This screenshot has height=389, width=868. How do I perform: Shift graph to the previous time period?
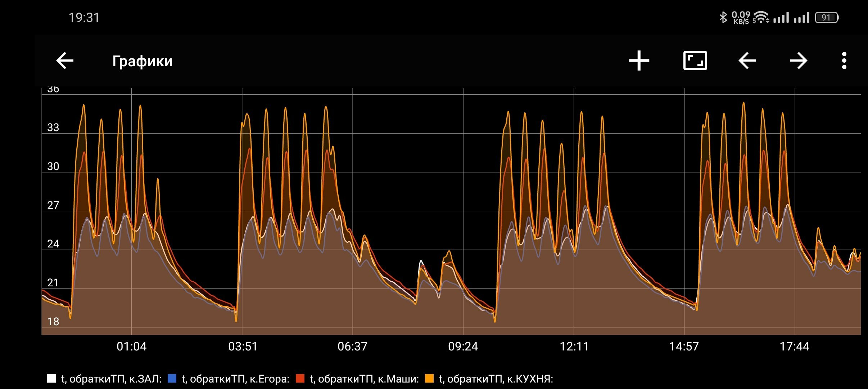pyautogui.click(x=747, y=61)
